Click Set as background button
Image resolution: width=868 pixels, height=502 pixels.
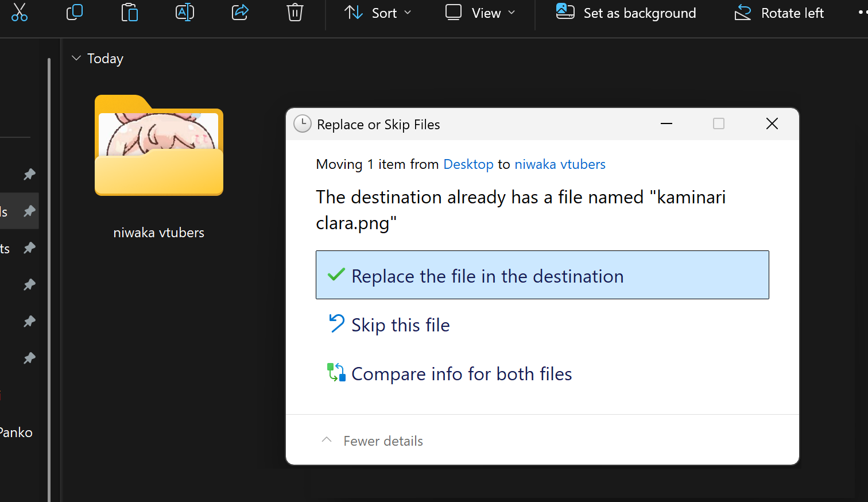(x=626, y=13)
